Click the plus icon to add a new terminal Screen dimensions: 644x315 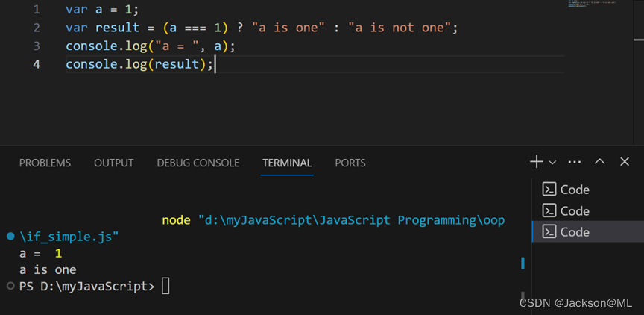tap(536, 162)
